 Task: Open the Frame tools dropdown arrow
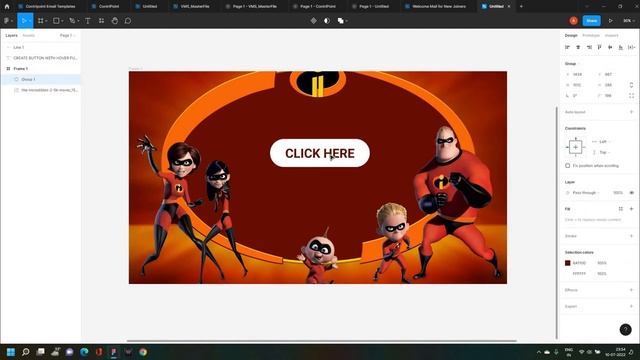[46, 21]
